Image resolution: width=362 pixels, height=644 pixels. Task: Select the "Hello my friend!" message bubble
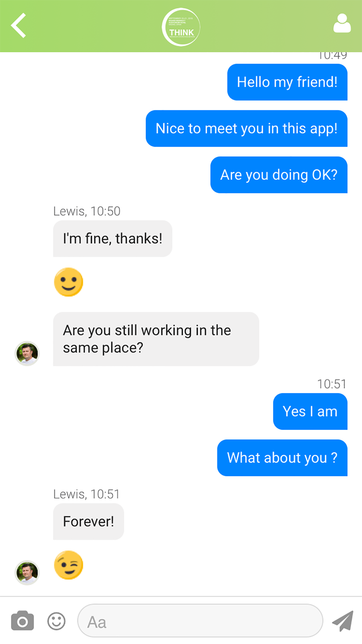click(287, 82)
